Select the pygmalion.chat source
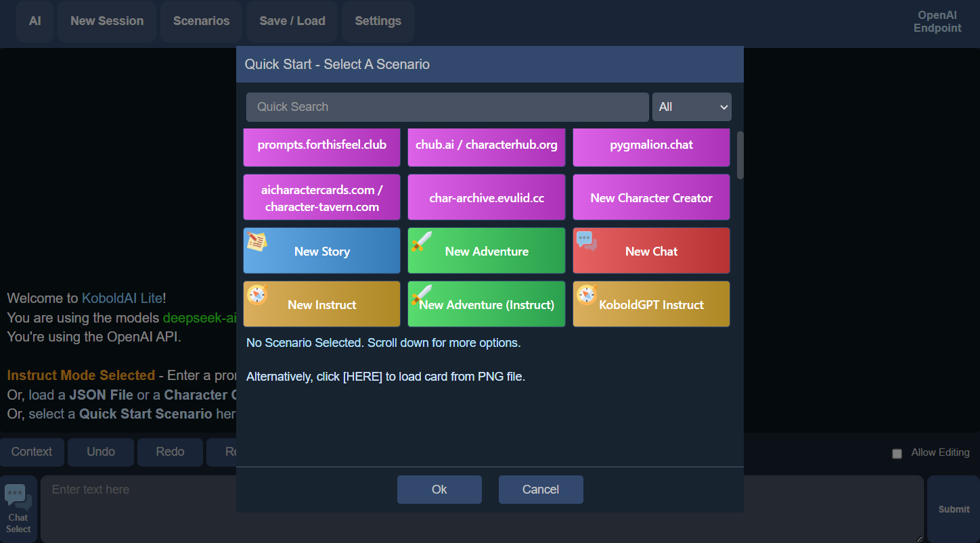Screen dimensions: 980x543 pyautogui.click(x=652, y=146)
